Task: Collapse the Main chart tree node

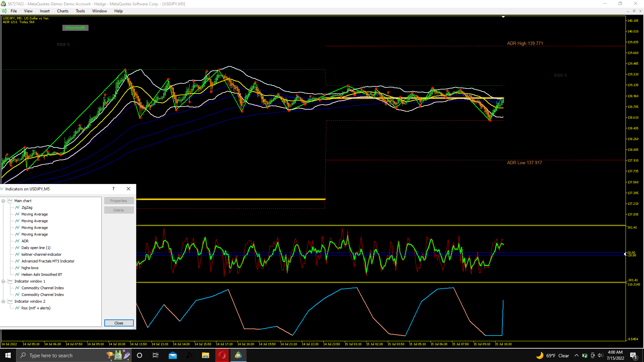Action: [x=3, y=201]
